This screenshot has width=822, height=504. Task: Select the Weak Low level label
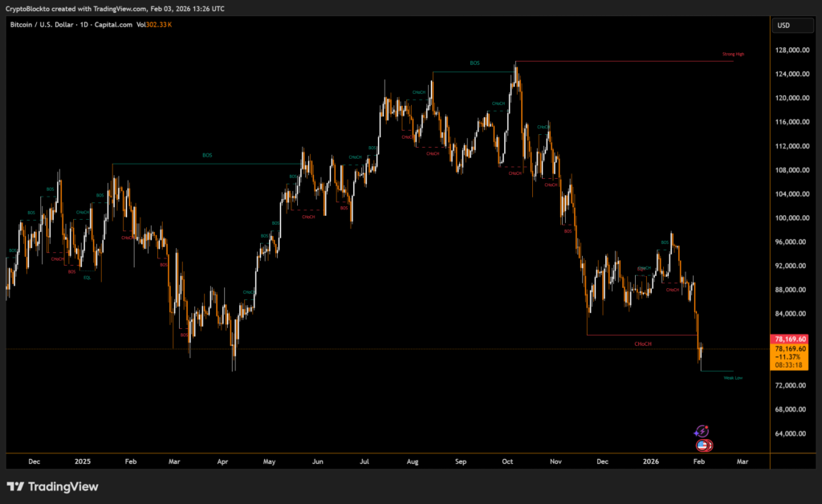[733, 377]
